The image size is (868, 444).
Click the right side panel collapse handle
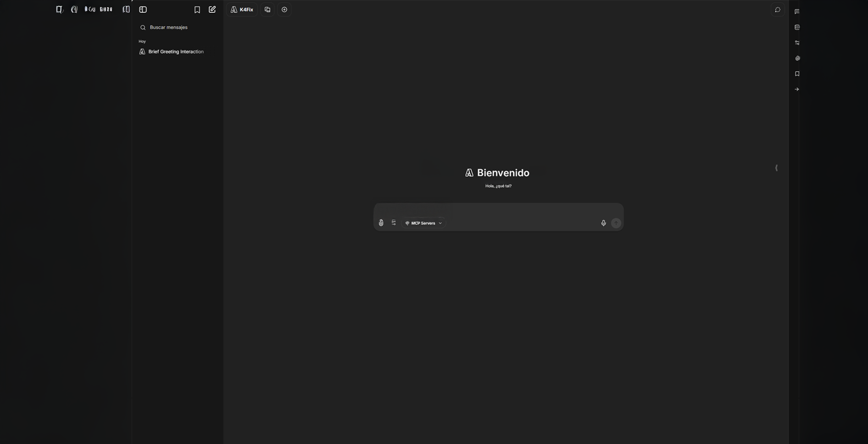coord(776,168)
